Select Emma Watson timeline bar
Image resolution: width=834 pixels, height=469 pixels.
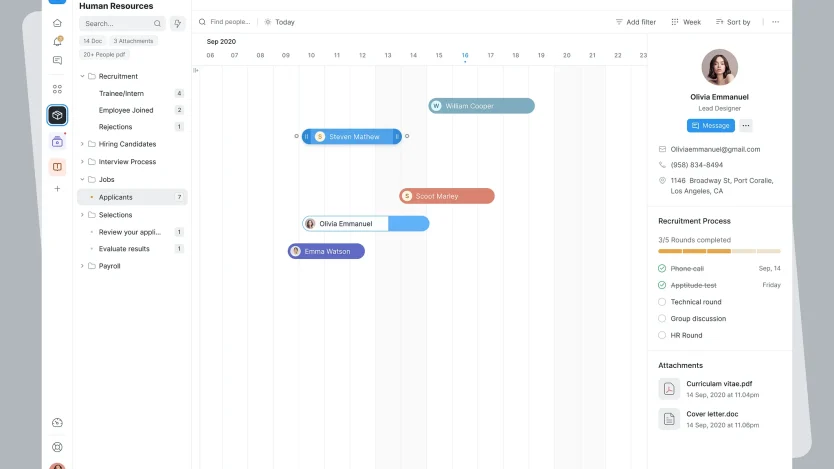326,251
